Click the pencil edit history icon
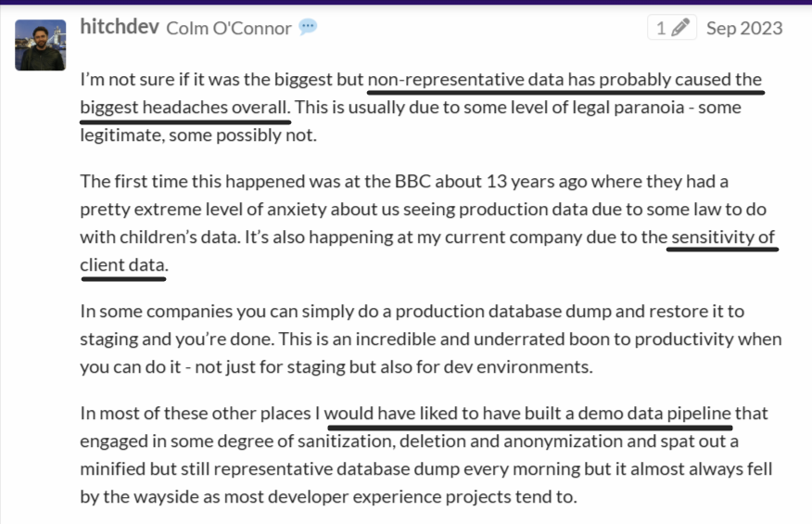The image size is (812, 524). click(681, 28)
